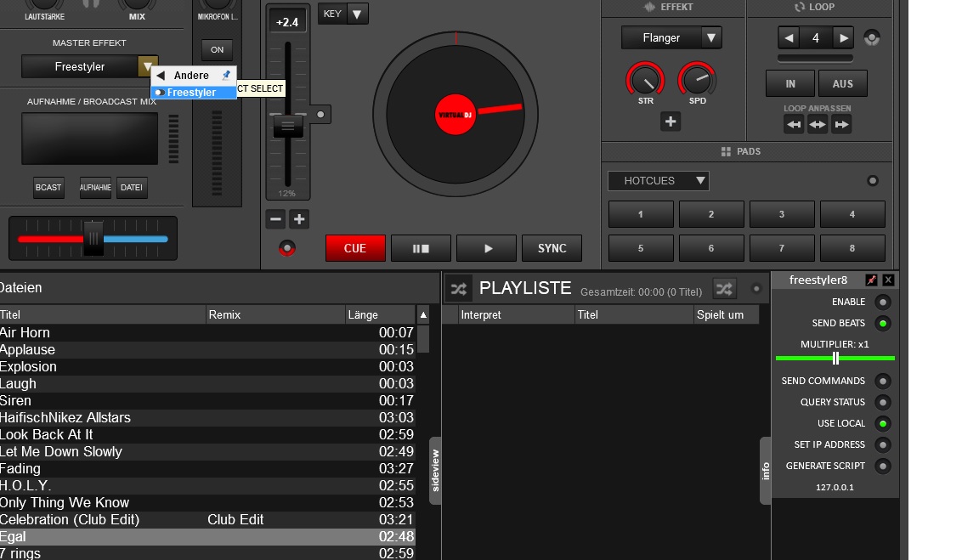Click the red CUE button
Image resolution: width=979 pixels, height=560 pixels.
click(x=355, y=248)
